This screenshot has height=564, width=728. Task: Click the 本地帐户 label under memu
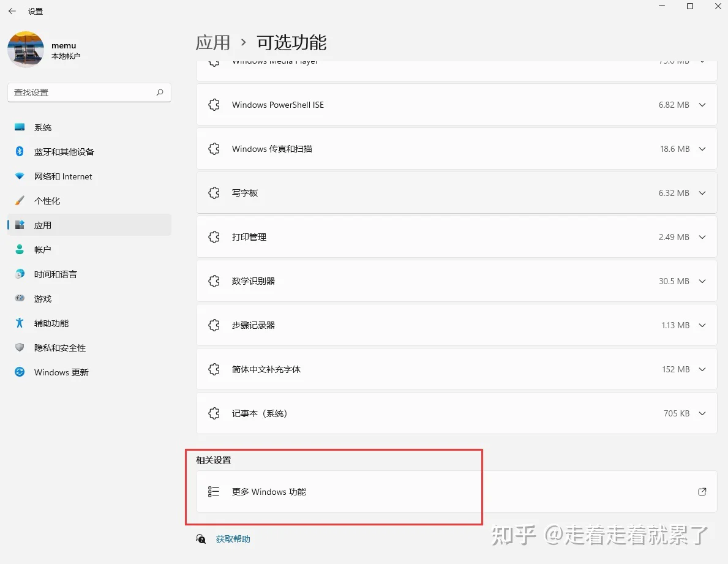[66, 56]
